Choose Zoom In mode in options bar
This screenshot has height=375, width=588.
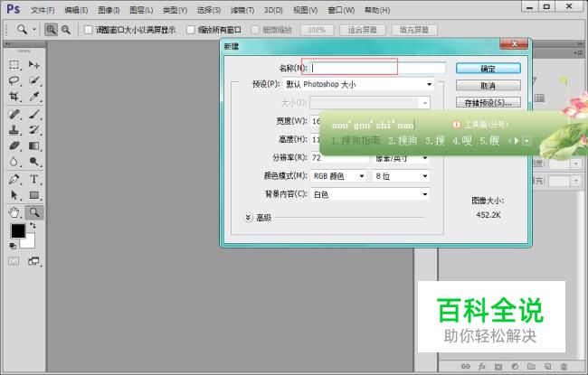pyautogui.click(x=51, y=30)
